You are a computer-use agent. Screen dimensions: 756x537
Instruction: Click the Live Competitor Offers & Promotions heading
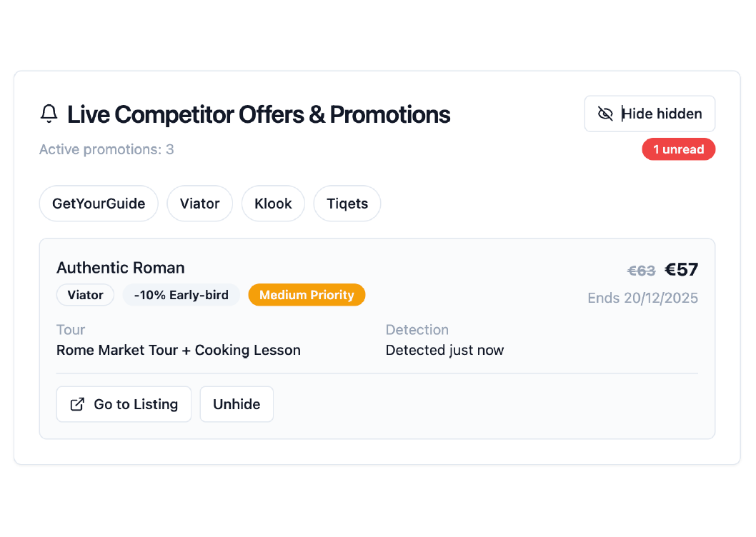pos(259,114)
